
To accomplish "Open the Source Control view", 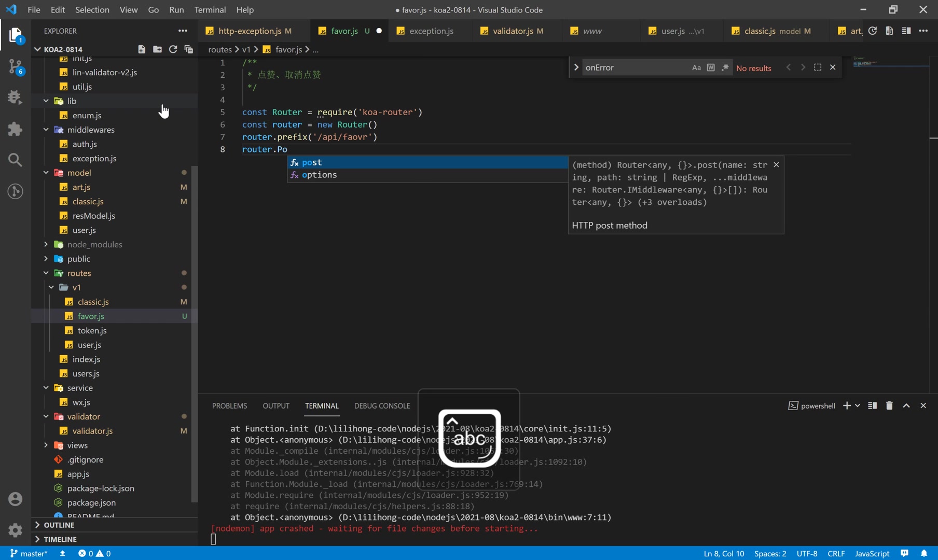I will point(15,66).
